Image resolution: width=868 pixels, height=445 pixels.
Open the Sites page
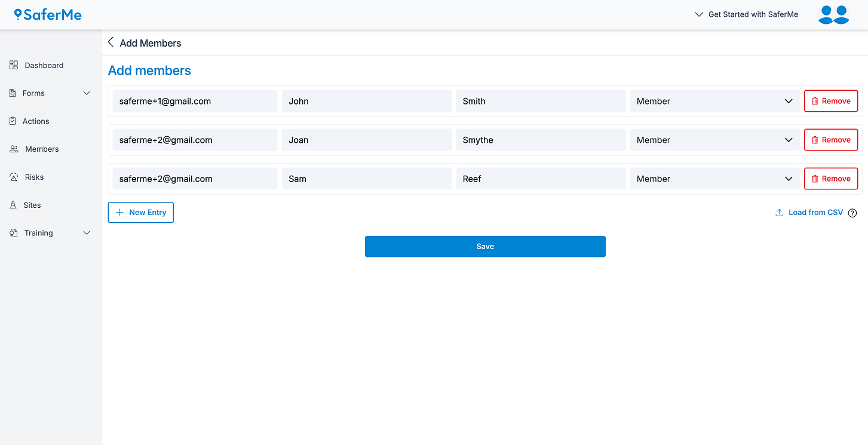[33, 205]
